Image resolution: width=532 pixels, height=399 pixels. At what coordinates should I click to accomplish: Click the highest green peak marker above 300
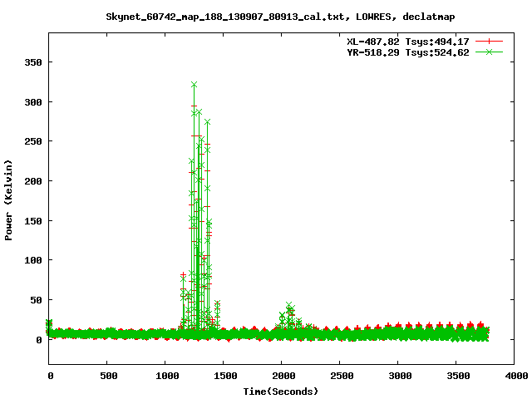194,85
